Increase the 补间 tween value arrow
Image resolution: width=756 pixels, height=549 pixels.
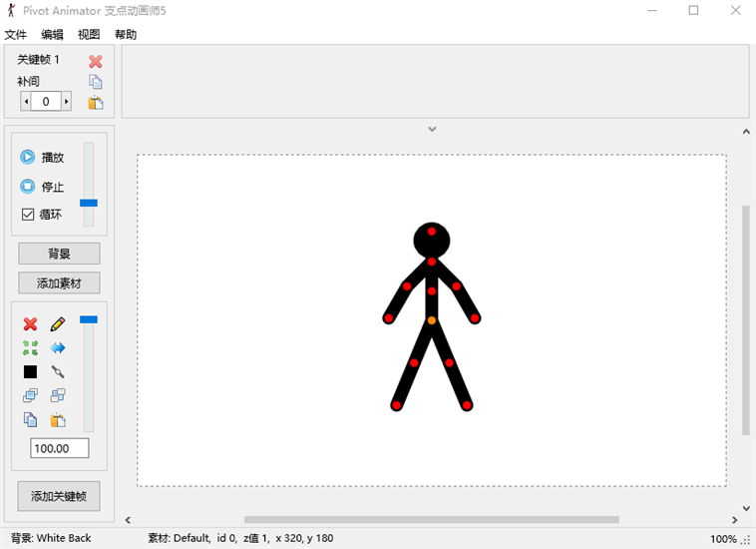pos(67,101)
